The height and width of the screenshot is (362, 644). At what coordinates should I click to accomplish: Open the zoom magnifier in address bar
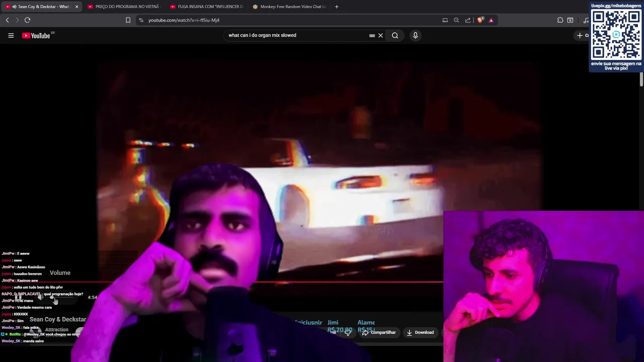tap(456, 20)
